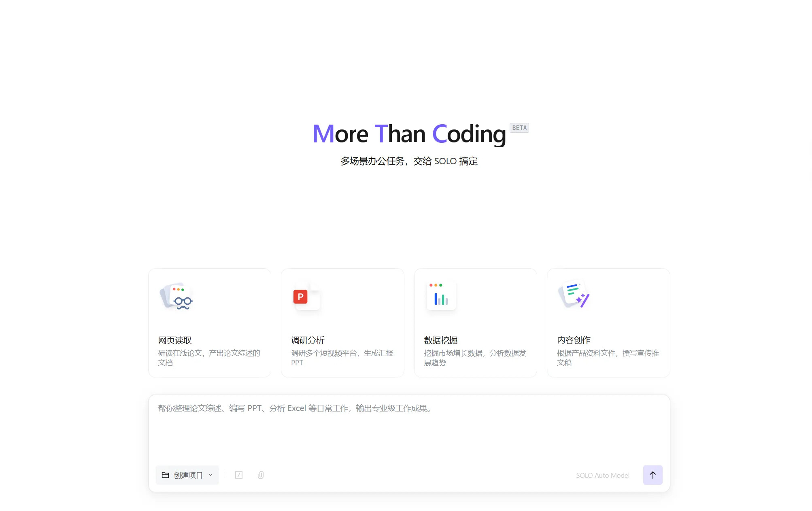Choose the 内容创作 card title
This screenshot has height=511, width=812.
coord(574,340)
